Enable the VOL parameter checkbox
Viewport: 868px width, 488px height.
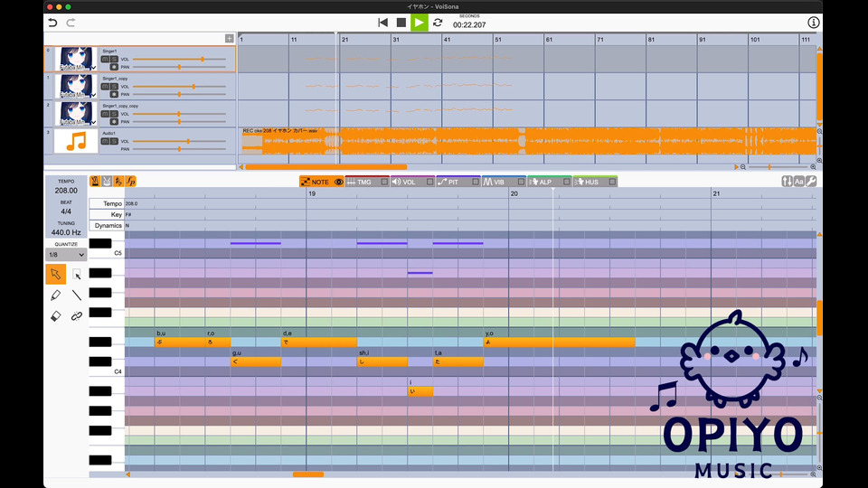(429, 182)
